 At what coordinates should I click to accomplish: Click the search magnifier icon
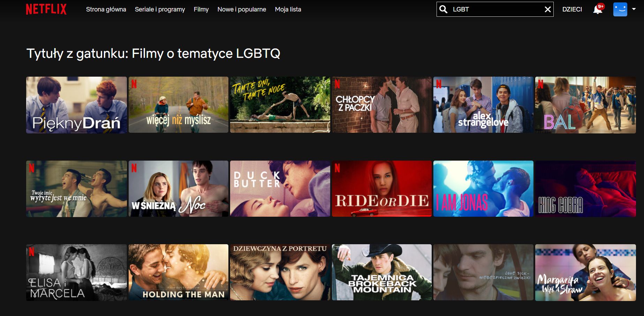pos(443,9)
